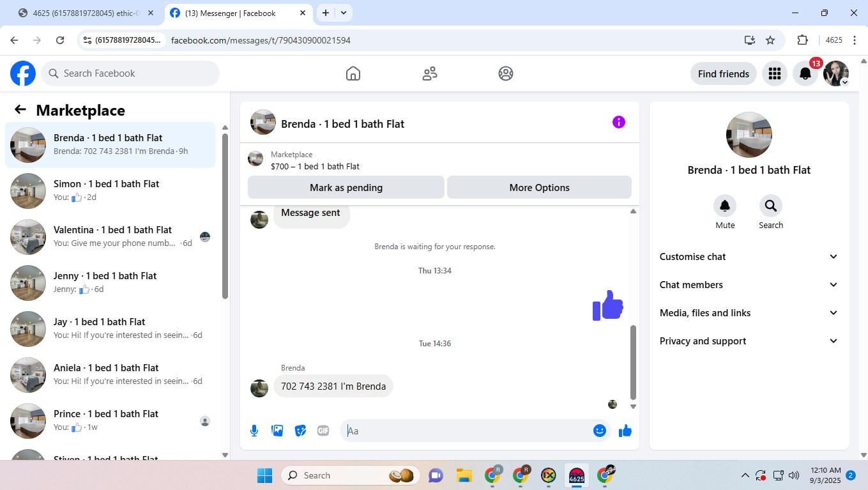Select the Messenger | Facebook tab
The image size is (868, 490).
pos(240,13)
